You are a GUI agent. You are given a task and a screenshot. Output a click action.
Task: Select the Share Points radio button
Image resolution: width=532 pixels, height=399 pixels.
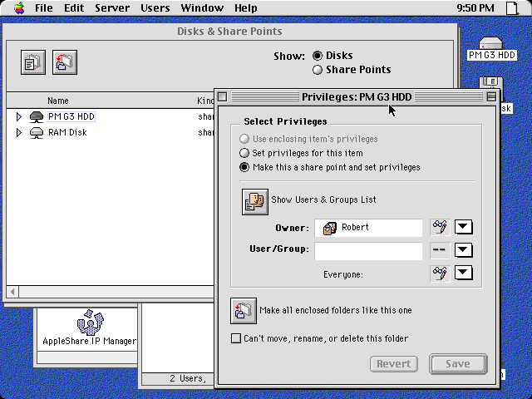[x=318, y=70]
